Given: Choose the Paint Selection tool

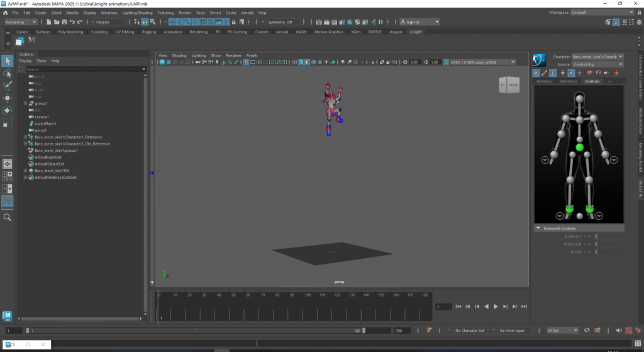Looking at the screenshot, I should tap(8, 86).
